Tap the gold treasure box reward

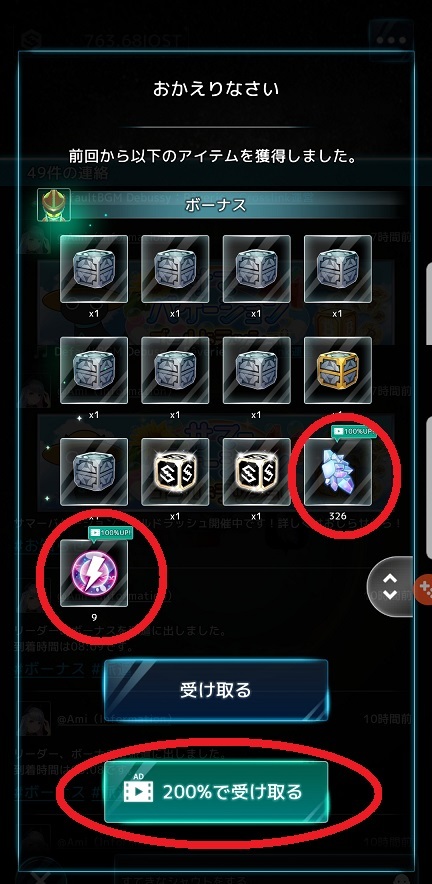click(x=337, y=370)
